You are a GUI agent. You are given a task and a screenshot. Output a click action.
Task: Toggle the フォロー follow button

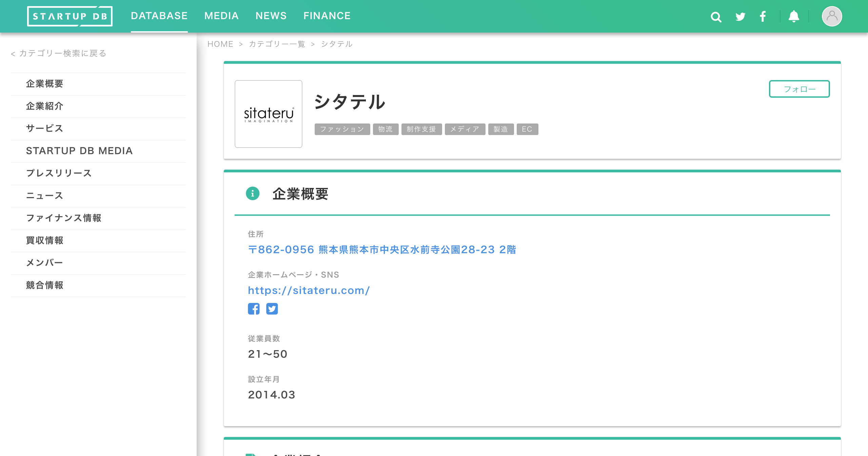click(799, 89)
